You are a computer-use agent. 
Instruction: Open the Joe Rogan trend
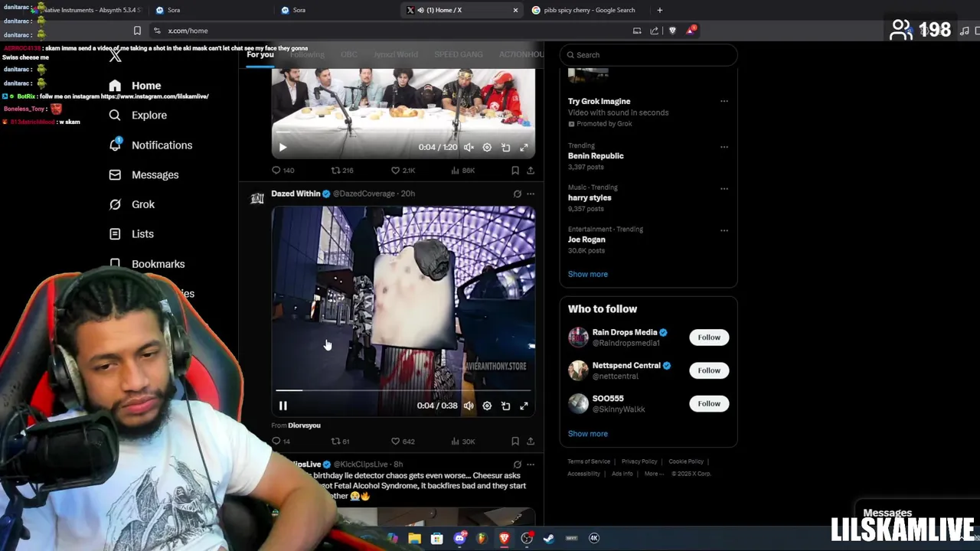[586, 240]
